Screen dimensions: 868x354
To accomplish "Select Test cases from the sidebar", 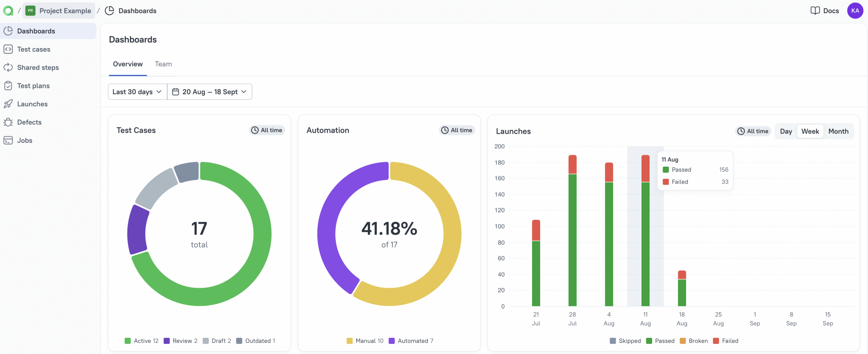I will [34, 49].
